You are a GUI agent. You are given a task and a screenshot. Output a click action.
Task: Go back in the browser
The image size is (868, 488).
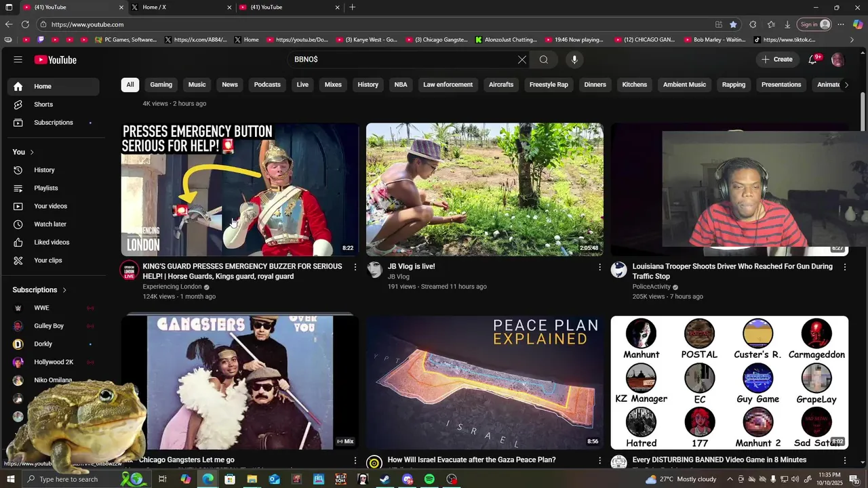click(x=9, y=24)
